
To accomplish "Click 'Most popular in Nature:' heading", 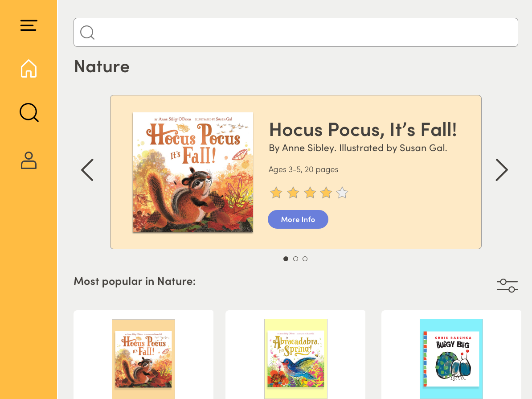I will point(135,281).
